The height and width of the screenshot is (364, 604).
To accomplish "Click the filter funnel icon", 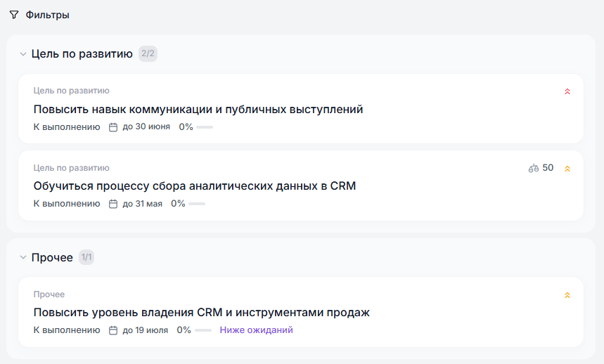I will pyautogui.click(x=14, y=15).
